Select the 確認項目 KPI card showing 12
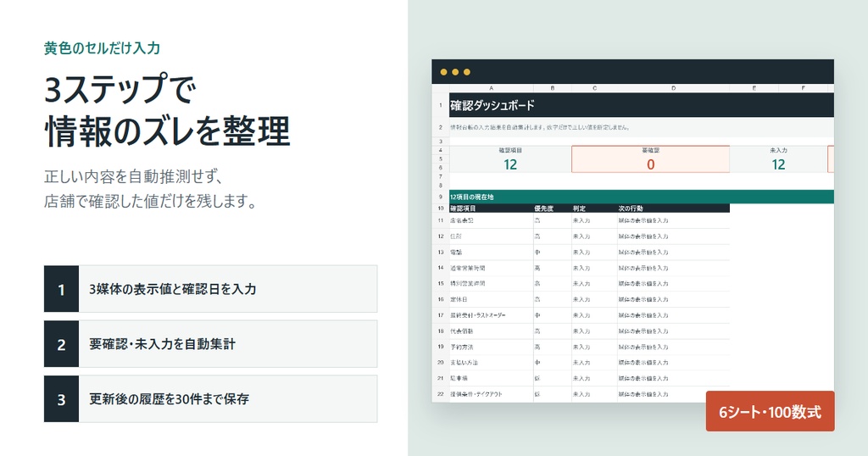 [x=510, y=158]
